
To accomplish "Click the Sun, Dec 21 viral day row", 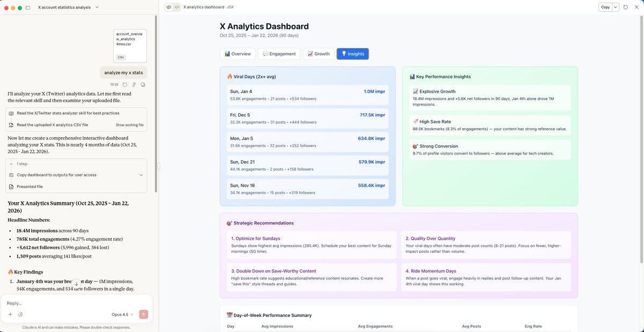I will (x=308, y=166).
